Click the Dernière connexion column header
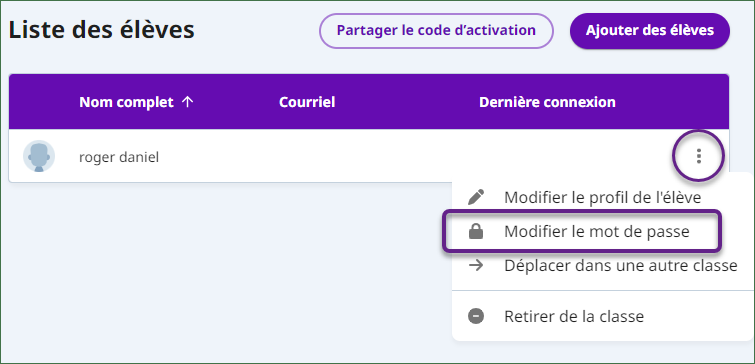The height and width of the screenshot is (364, 755). pyautogui.click(x=547, y=102)
